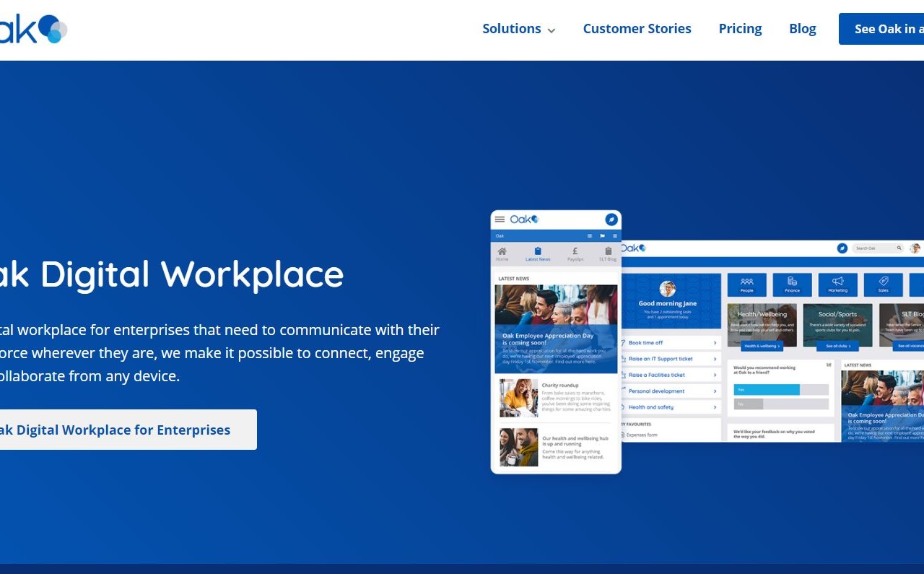Open the SLT Blog icon in mobile mockup
The height and width of the screenshot is (574, 924).
pyautogui.click(x=608, y=253)
